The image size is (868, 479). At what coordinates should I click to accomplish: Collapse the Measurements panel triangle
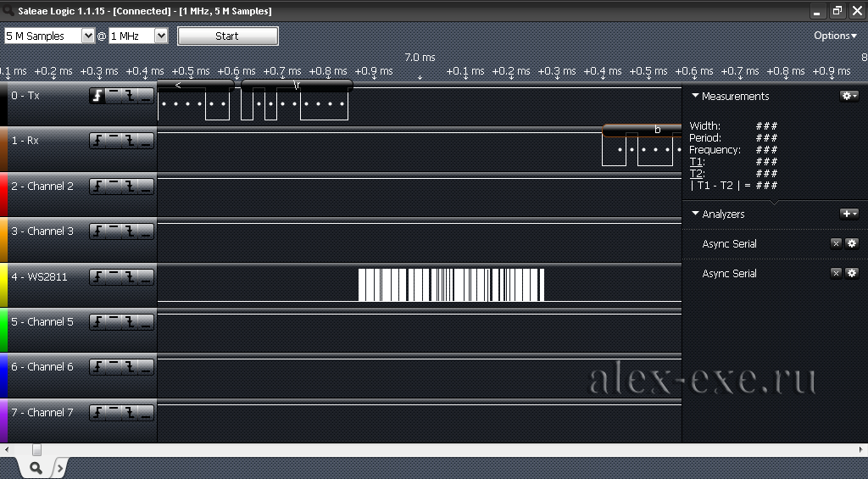pos(695,96)
